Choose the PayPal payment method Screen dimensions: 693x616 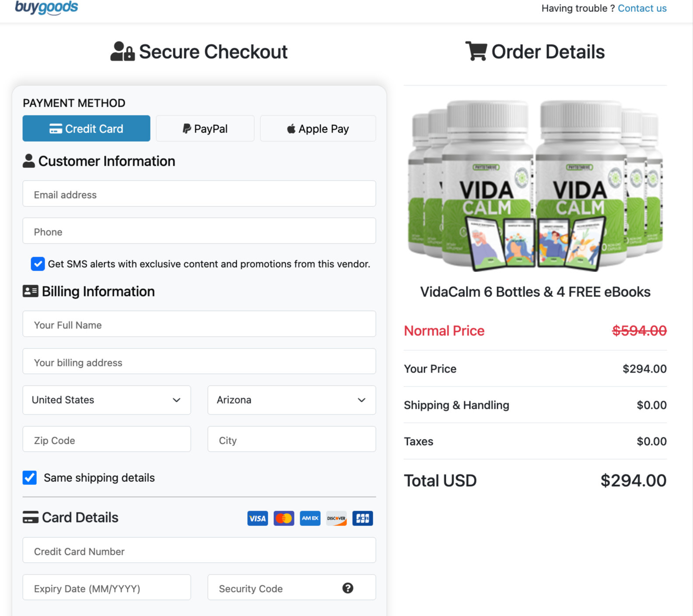205,129
